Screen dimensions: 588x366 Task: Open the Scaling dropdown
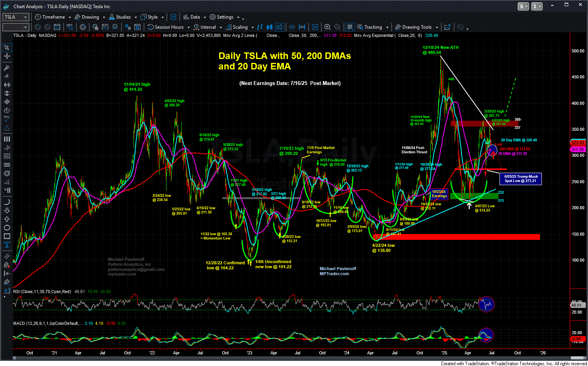tap(239, 27)
